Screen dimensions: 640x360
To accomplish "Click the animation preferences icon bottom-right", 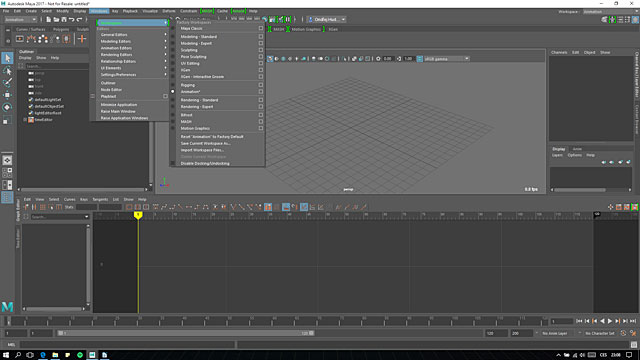I will 633,333.
